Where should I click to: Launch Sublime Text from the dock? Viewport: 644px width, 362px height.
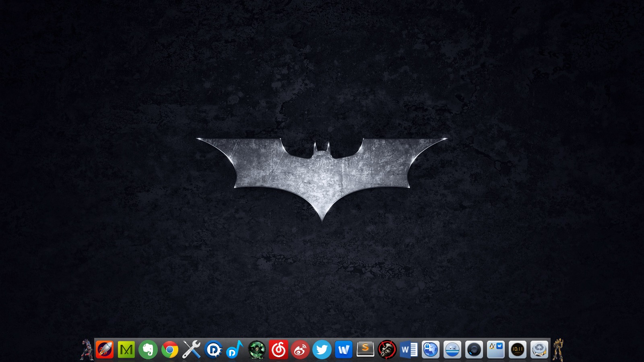tap(365, 350)
